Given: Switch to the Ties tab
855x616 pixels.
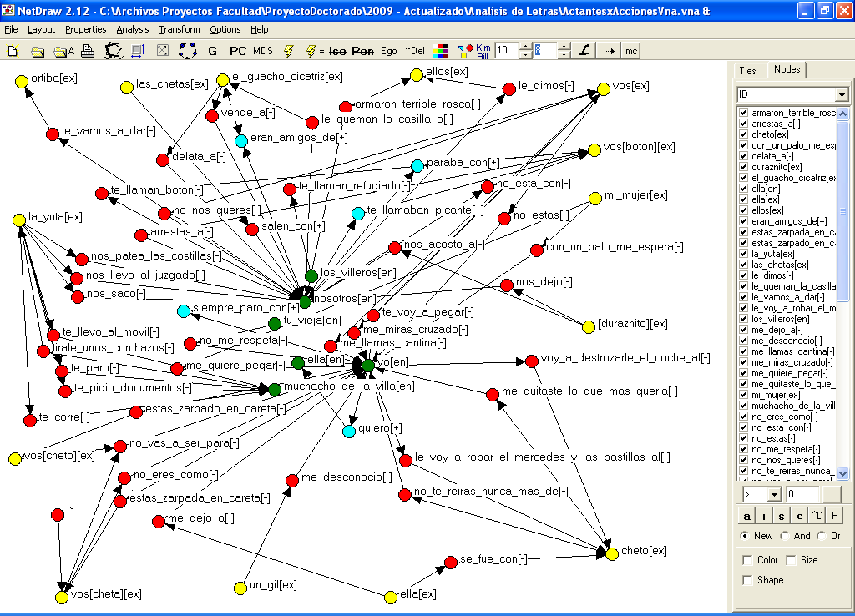Looking at the screenshot, I should click(x=747, y=70).
